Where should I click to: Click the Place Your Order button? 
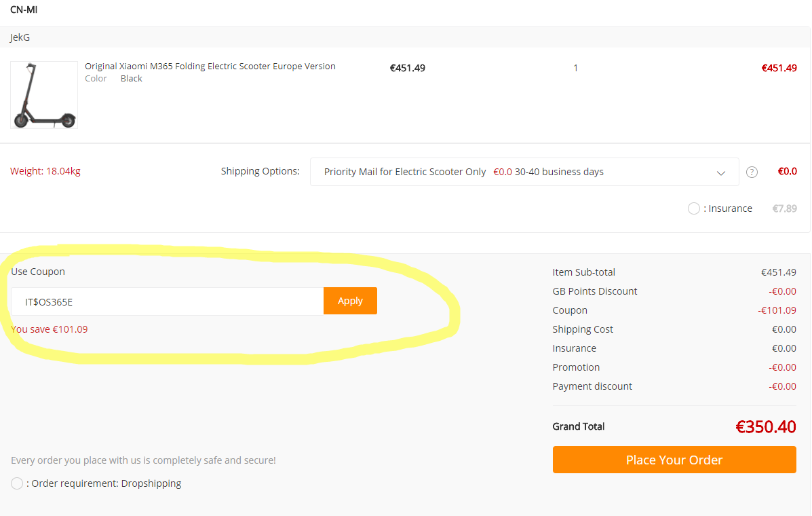point(674,460)
